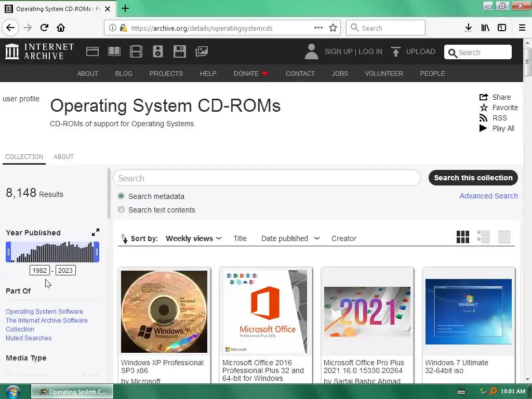Screen dimensions: 532x399
Task: Click the browser Forward arrow
Action: 28,28
